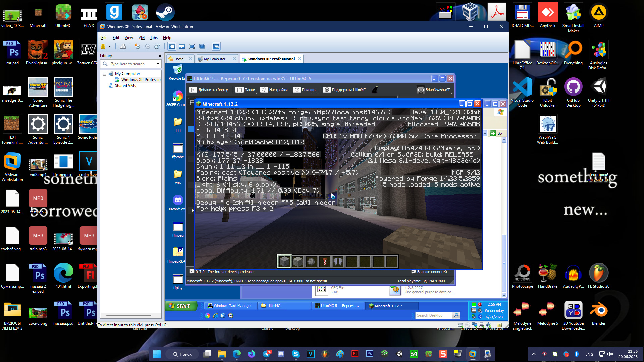Screen dimensions: 644x362
Task: Open Настройки settings in UltimMC
Action: pyautogui.click(x=274, y=90)
